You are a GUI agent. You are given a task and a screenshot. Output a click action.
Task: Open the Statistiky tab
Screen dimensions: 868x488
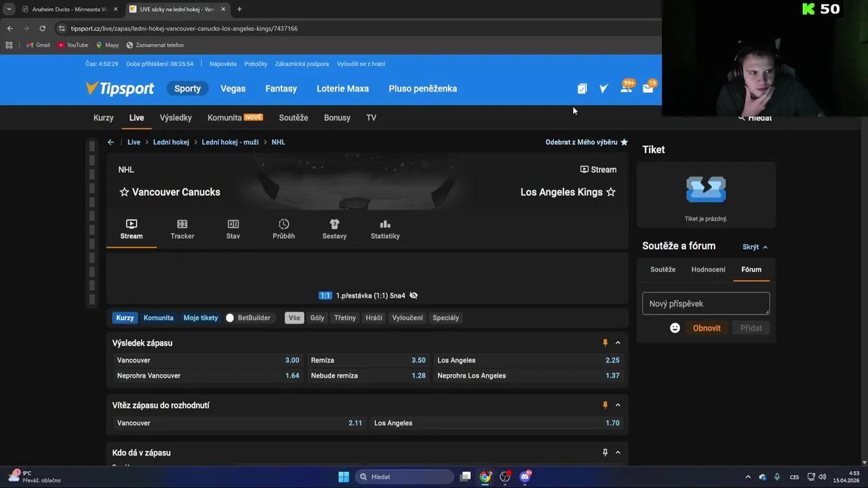385,229
